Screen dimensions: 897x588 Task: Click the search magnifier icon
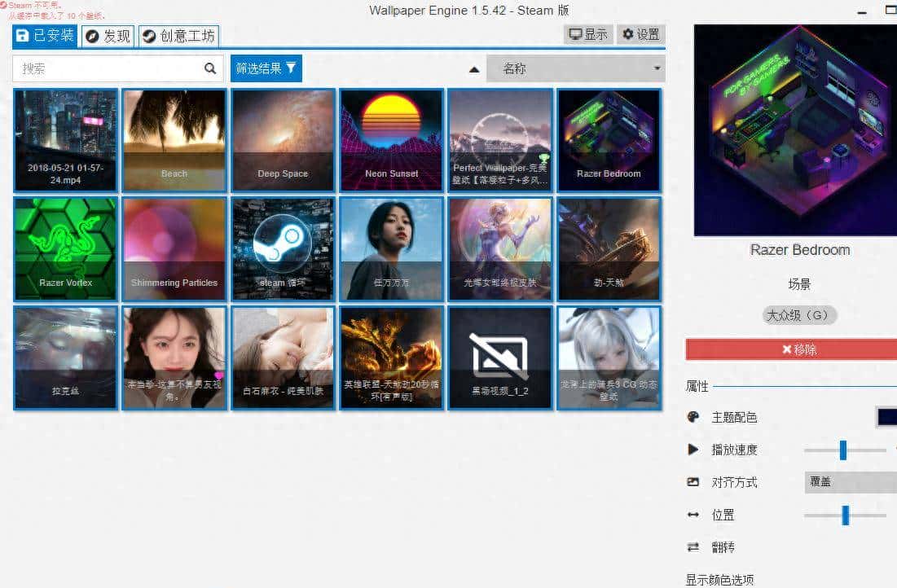[210, 69]
